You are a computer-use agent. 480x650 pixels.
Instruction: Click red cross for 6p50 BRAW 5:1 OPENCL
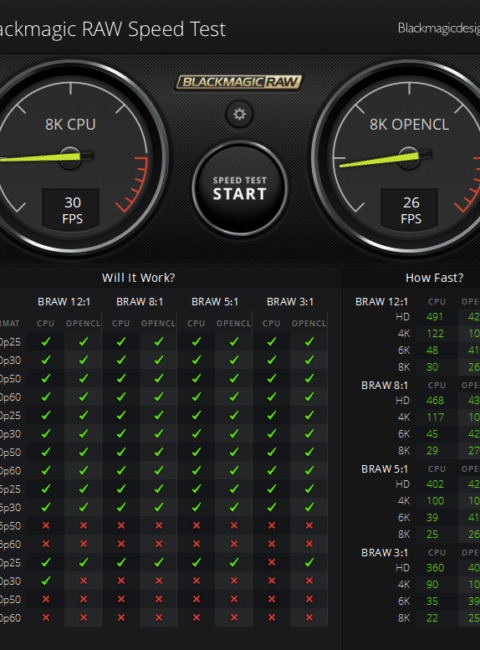click(234, 526)
